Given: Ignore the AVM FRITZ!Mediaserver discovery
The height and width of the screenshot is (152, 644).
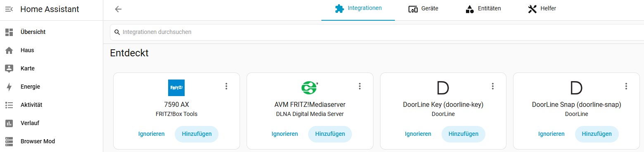Looking at the screenshot, I should click(285, 134).
